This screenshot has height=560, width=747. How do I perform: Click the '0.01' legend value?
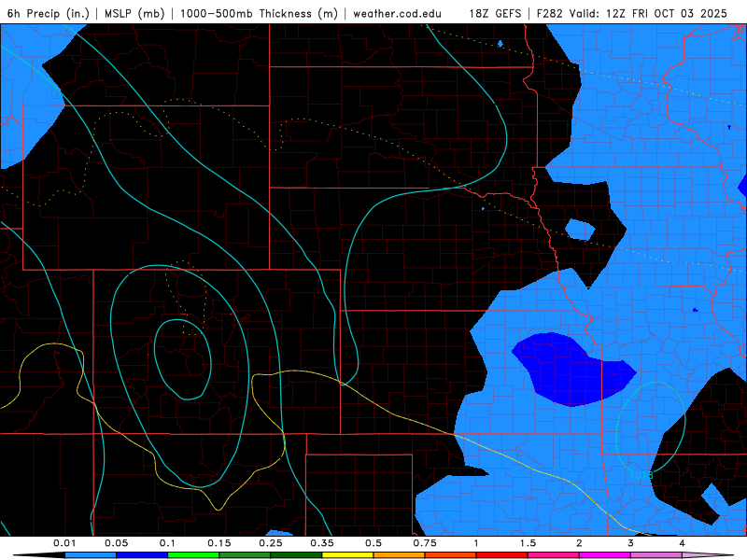pos(64,543)
